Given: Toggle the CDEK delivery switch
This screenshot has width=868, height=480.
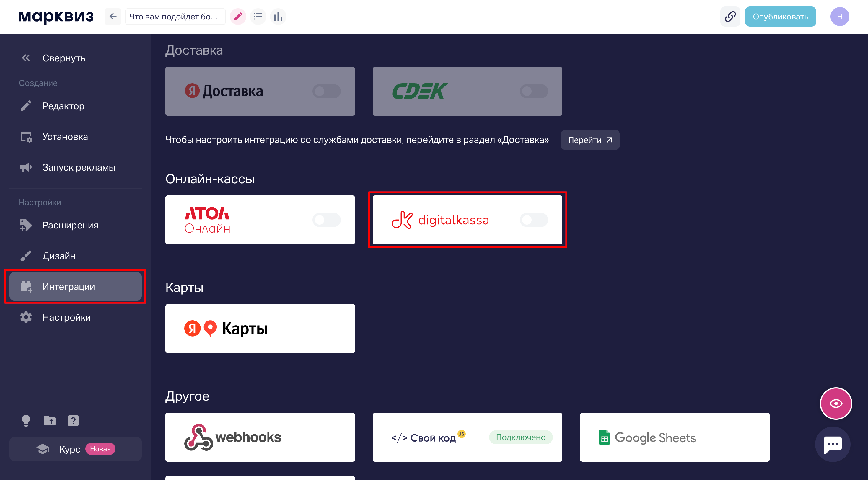Looking at the screenshot, I should (533, 91).
